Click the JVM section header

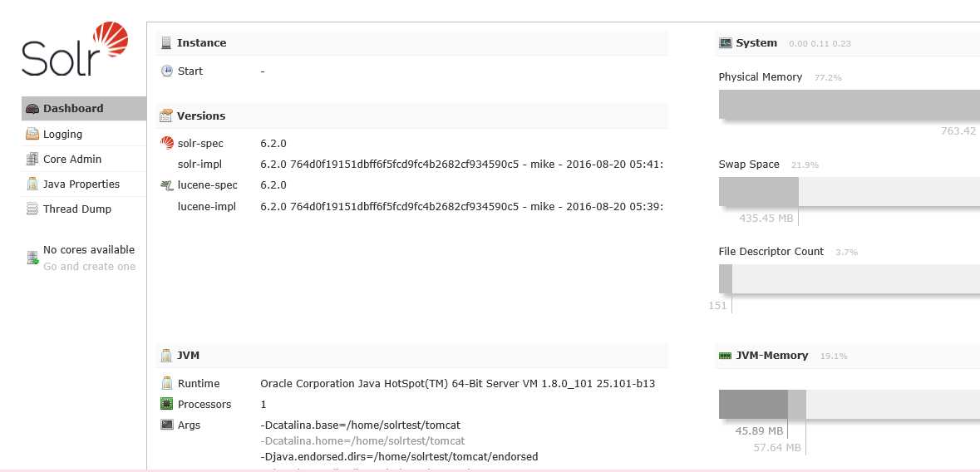[x=412, y=355]
